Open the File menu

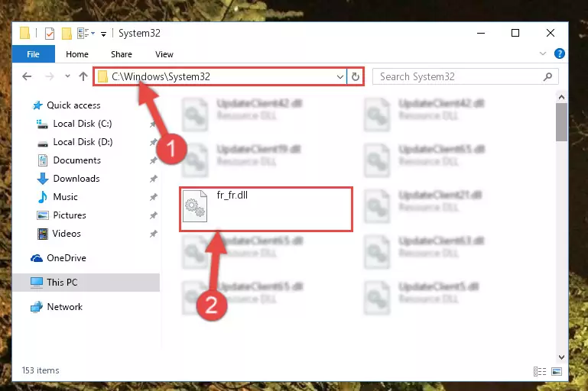tap(34, 54)
